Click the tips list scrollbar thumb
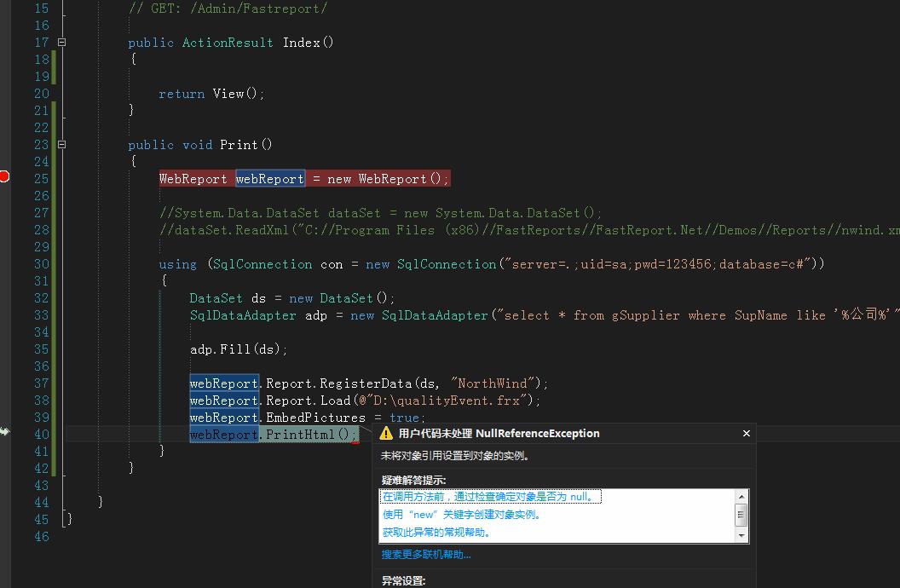The width and height of the screenshot is (900, 588). point(741,514)
